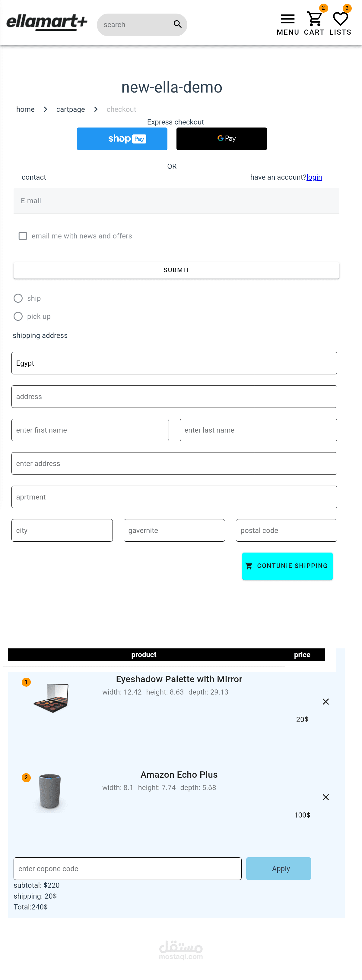This screenshot has height=980, width=362.
Task: Open the Egypt country dropdown
Action: click(174, 363)
